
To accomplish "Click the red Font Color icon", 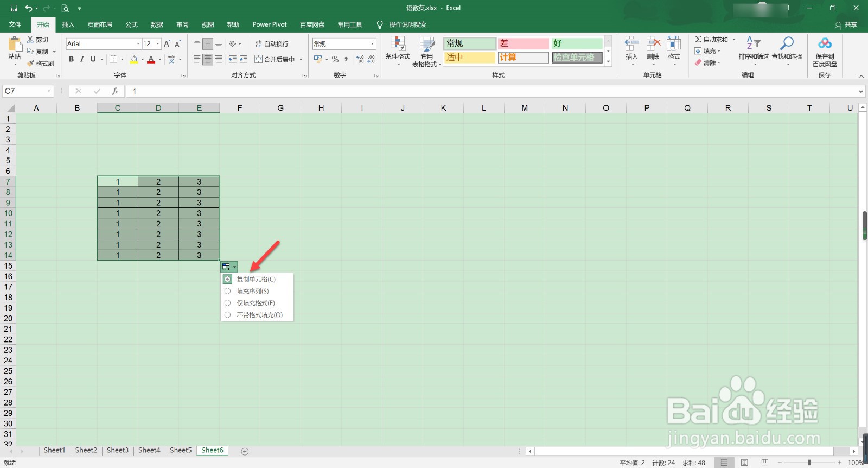I will pos(151,59).
